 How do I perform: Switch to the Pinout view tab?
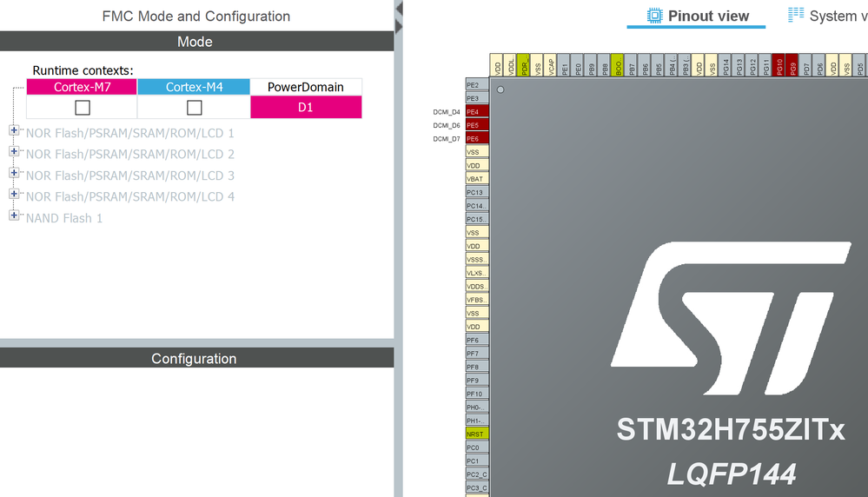(696, 16)
